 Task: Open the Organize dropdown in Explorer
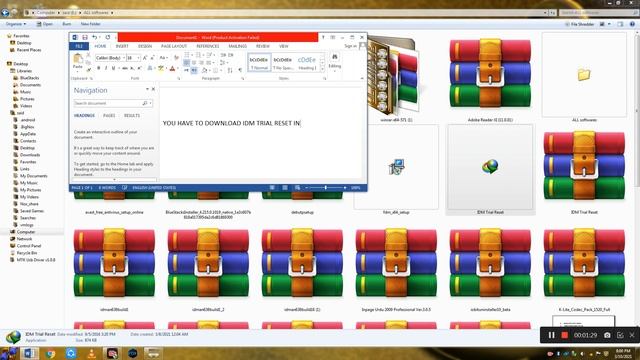tap(16, 24)
